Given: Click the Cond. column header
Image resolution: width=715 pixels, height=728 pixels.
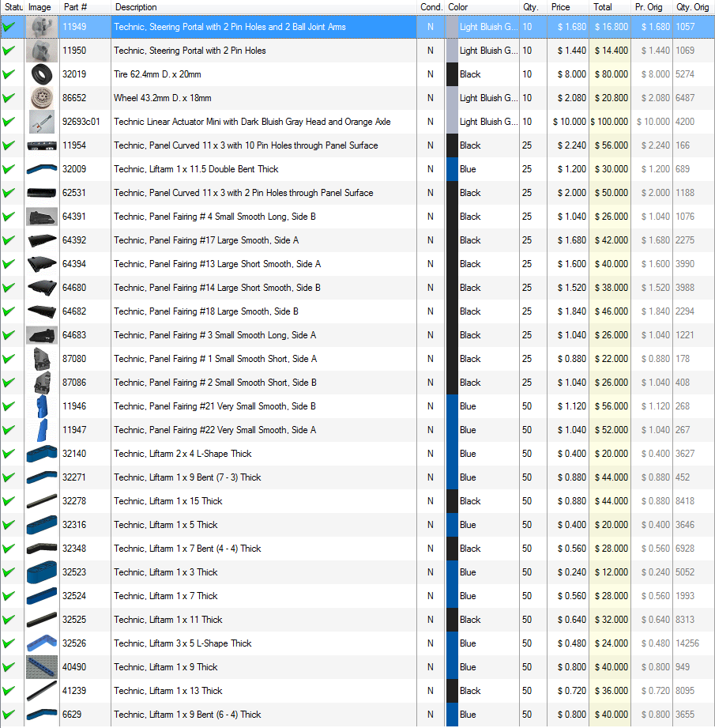Looking at the screenshot, I should coord(431,7).
